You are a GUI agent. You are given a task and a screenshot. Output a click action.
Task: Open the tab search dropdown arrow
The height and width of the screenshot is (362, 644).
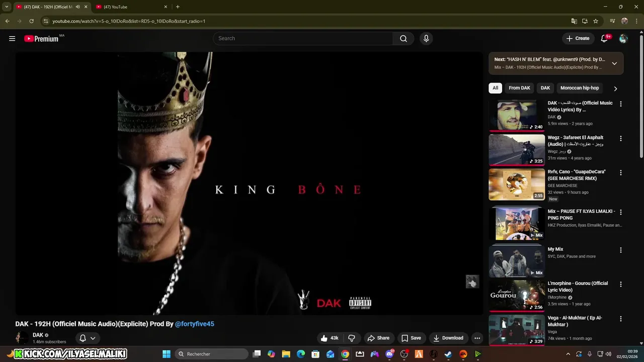click(x=7, y=7)
